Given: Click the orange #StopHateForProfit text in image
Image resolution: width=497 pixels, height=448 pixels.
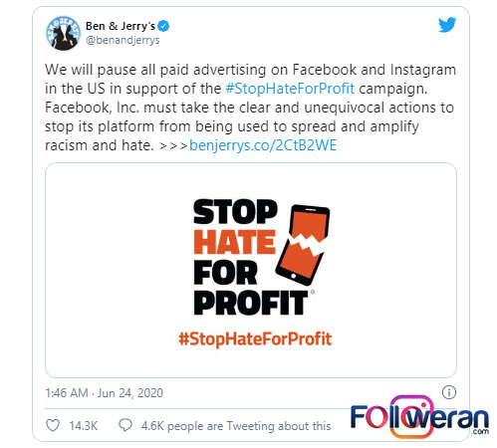Looking at the screenshot, I should 255,338.
